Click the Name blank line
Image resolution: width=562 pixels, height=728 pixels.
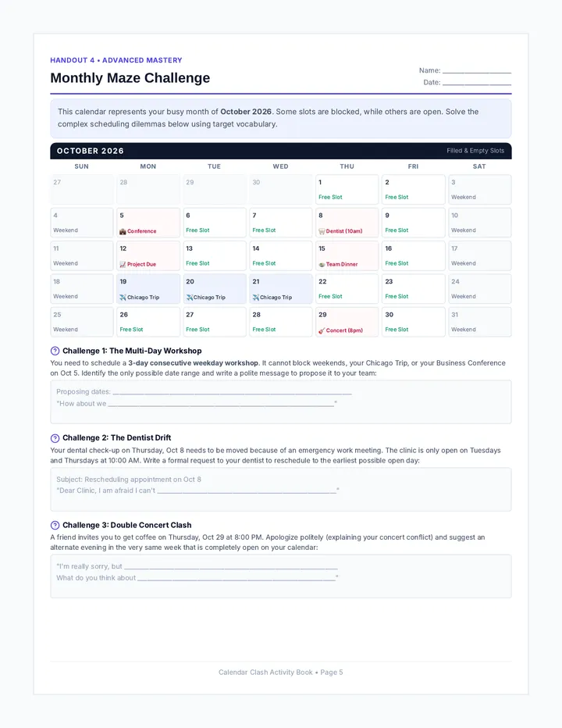(x=477, y=71)
